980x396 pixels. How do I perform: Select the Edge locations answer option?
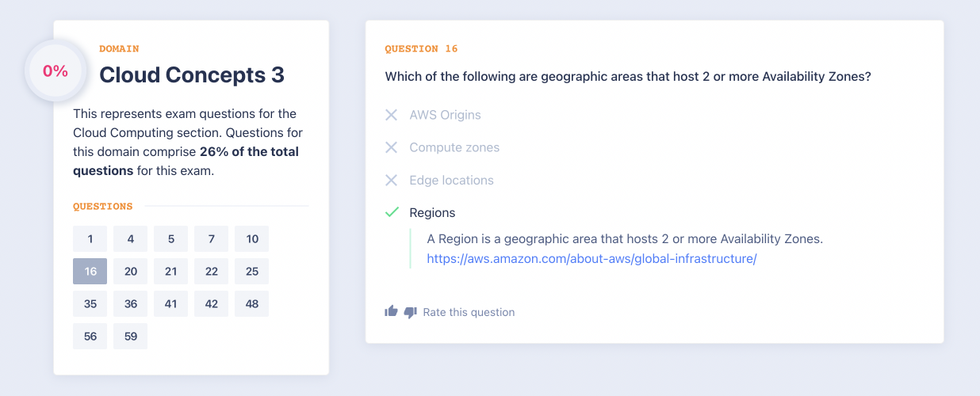[x=451, y=180]
